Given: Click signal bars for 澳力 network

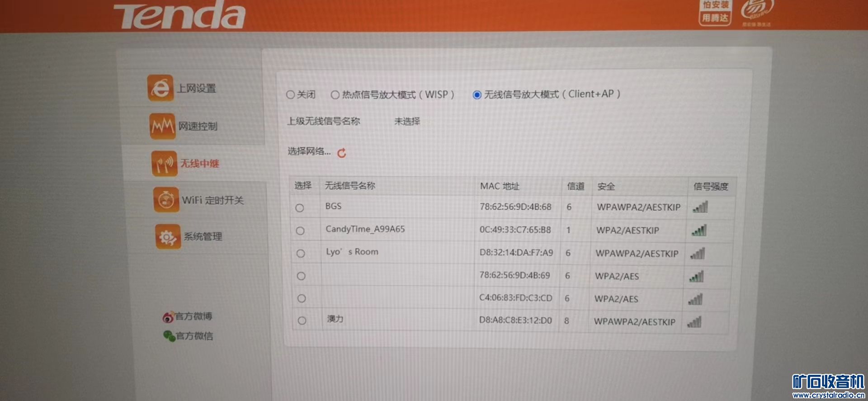Looking at the screenshot, I should pos(694,322).
